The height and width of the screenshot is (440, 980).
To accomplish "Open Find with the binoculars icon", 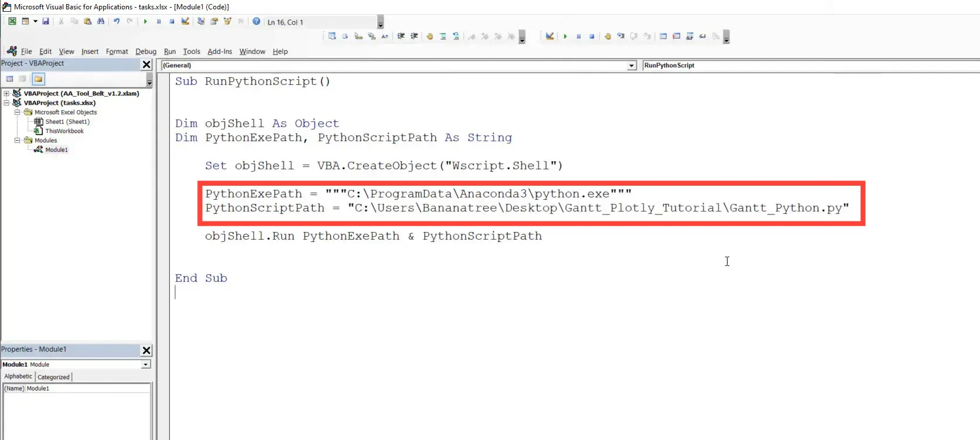I will click(101, 21).
